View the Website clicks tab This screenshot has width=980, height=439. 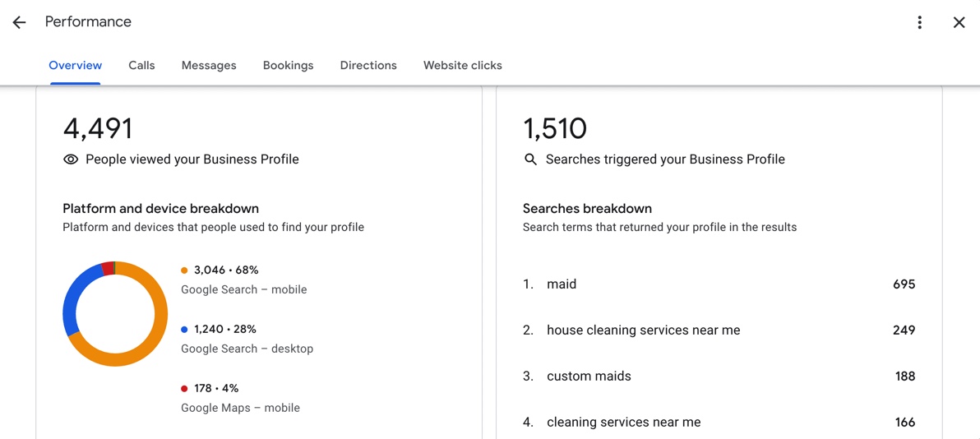click(x=463, y=65)
